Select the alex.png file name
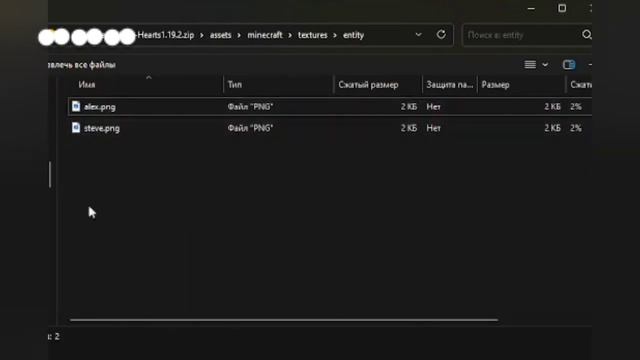 100,107
